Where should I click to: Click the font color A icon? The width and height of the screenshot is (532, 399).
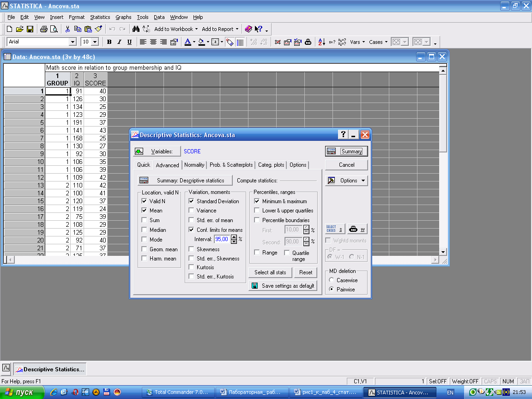click(187, 42)
